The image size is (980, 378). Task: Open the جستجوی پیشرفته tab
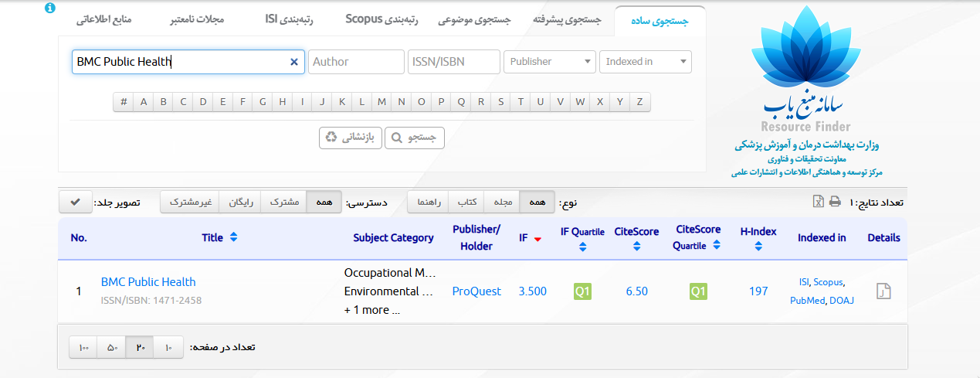click(x=567, y=21)
